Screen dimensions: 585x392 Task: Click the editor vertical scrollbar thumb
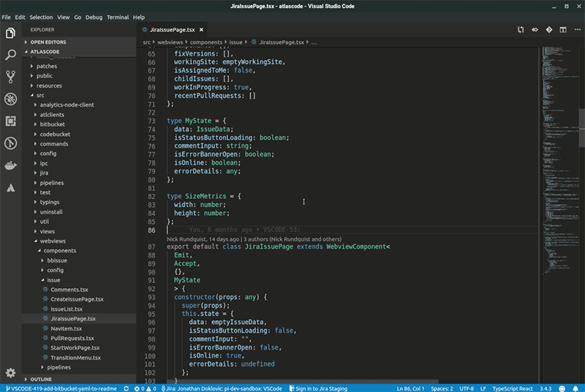tap(581, 127)
